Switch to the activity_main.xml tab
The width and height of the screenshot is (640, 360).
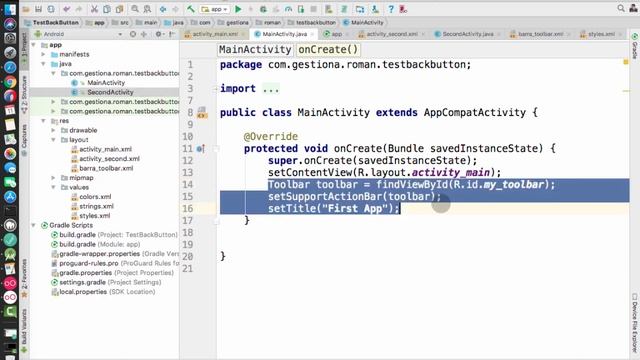[x=215, y=34]
